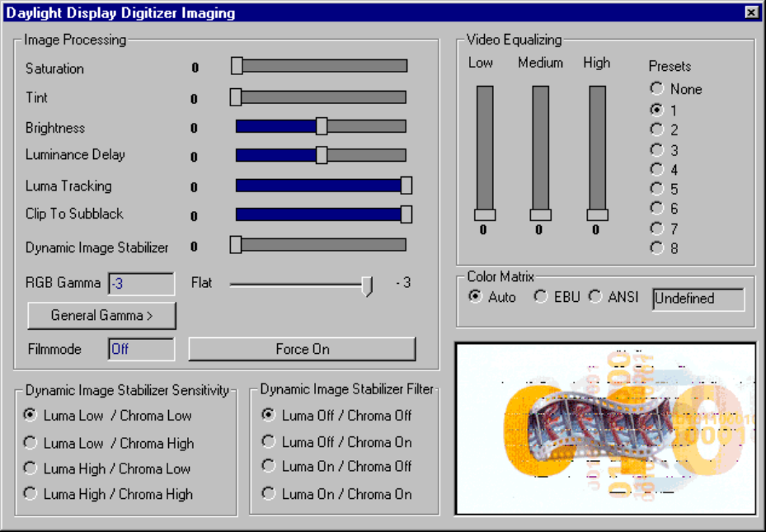Select preset 8 radio button
Screen dimensions: 766x532
(x=656, y=248)
